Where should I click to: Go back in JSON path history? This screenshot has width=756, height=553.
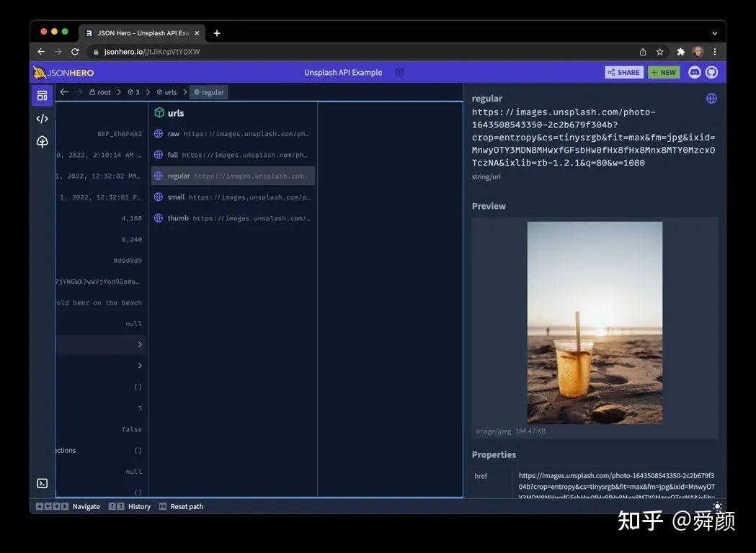click(64, 92)
